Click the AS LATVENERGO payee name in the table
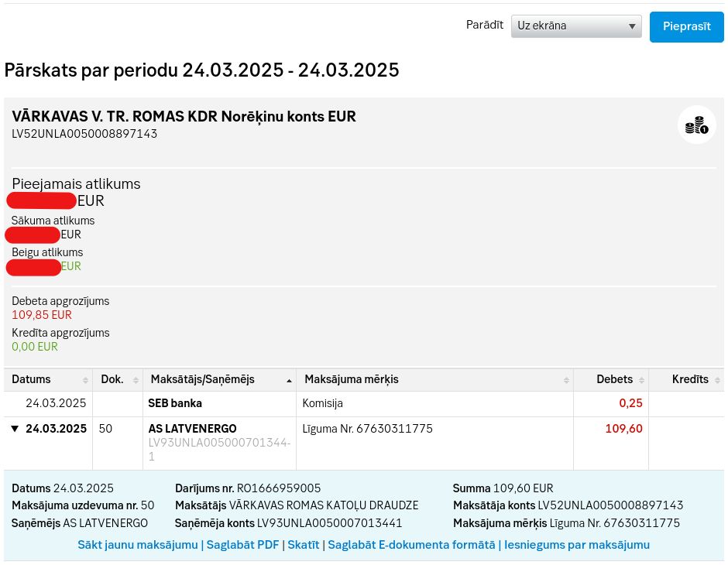Screen dimensions: 728x565 click(x=192, y=429)
